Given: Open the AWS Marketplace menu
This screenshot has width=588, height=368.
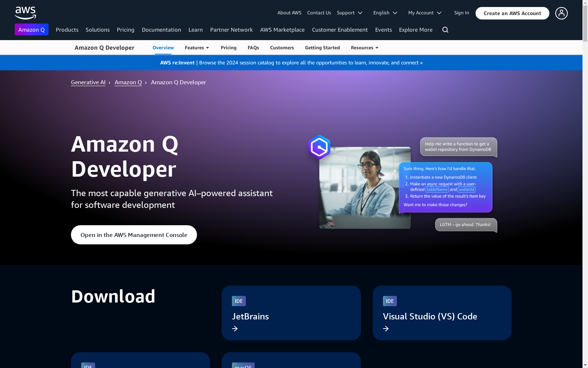Looking at the screenshot, I should pos(282,30).
